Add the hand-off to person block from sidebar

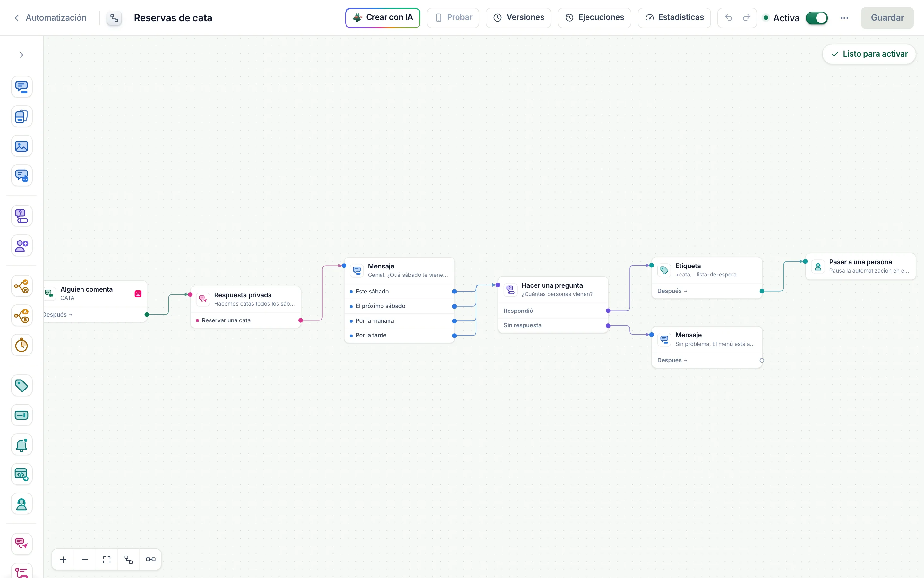coord(21,504)
